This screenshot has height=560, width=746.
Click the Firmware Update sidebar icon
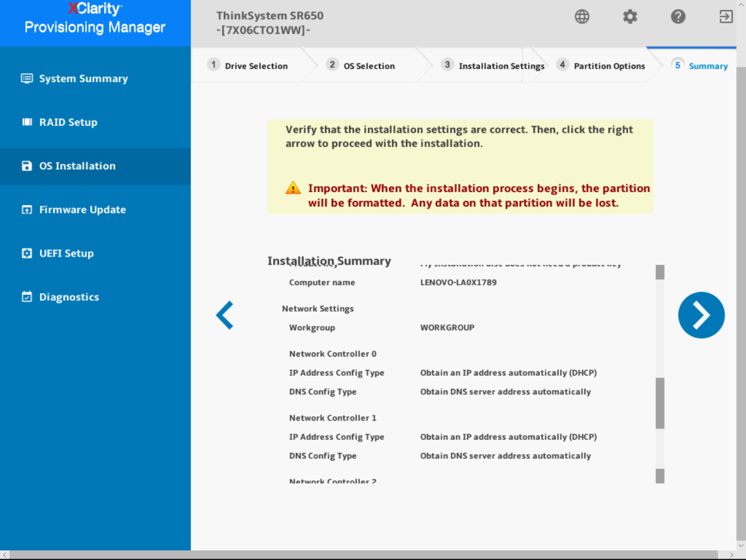27,209
